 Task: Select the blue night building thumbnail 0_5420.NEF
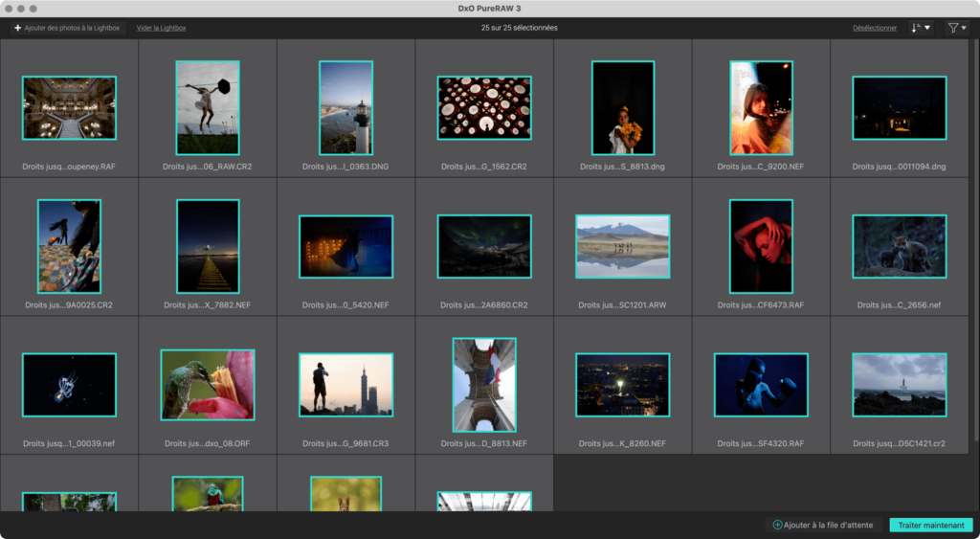tap(345, 246)
